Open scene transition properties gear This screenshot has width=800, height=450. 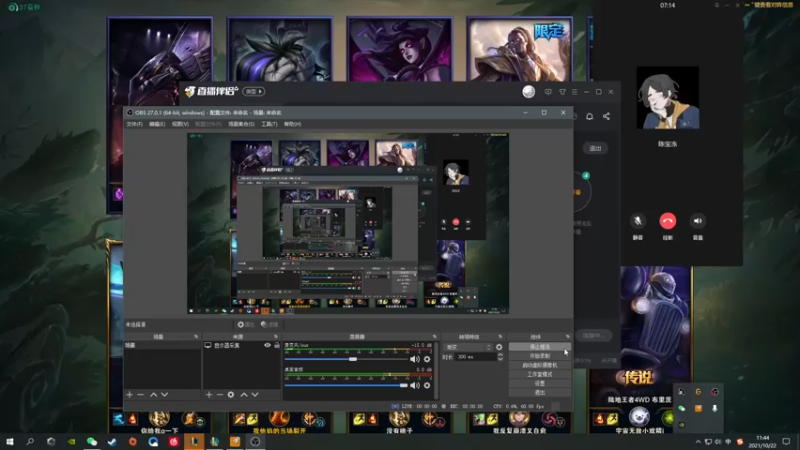[x=499, y=347]
